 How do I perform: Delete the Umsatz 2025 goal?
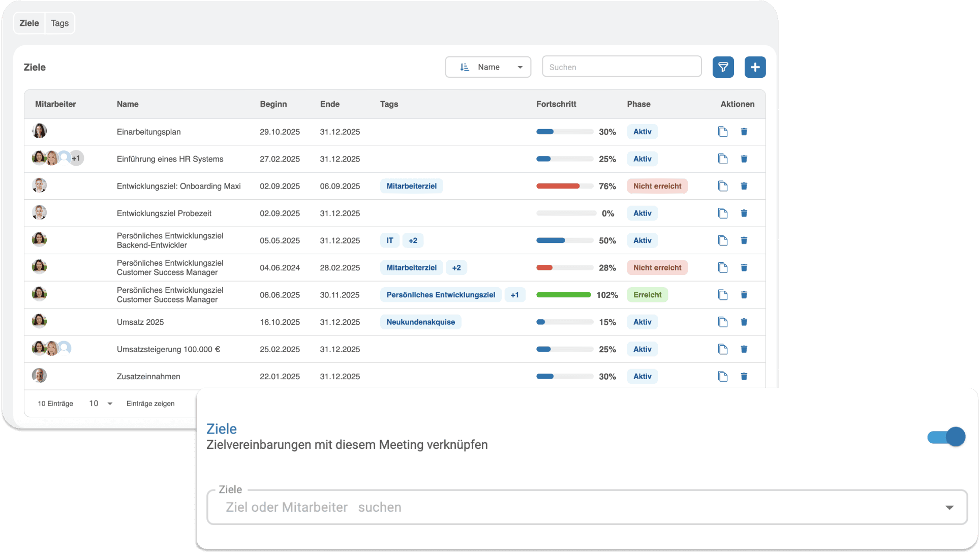pyautogui.click(x=744, y=322)
